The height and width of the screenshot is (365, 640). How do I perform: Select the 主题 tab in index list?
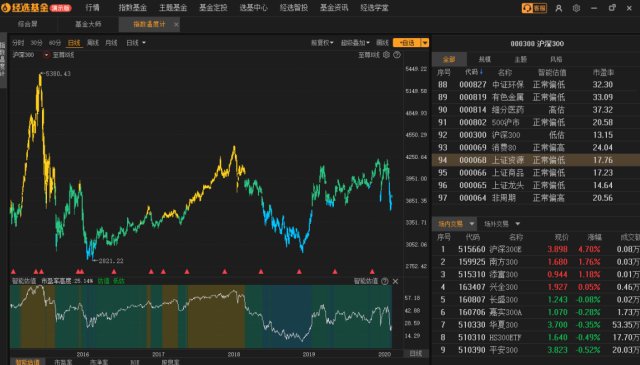tap(520, 60)
